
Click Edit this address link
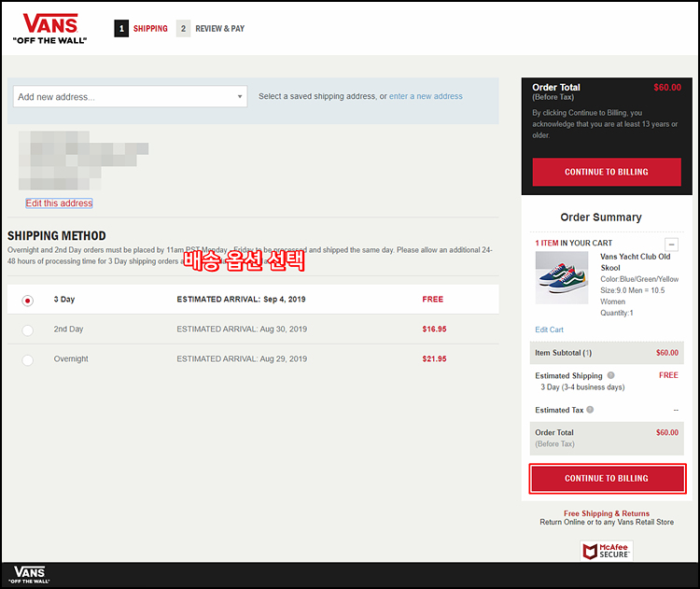pos(59,203)
